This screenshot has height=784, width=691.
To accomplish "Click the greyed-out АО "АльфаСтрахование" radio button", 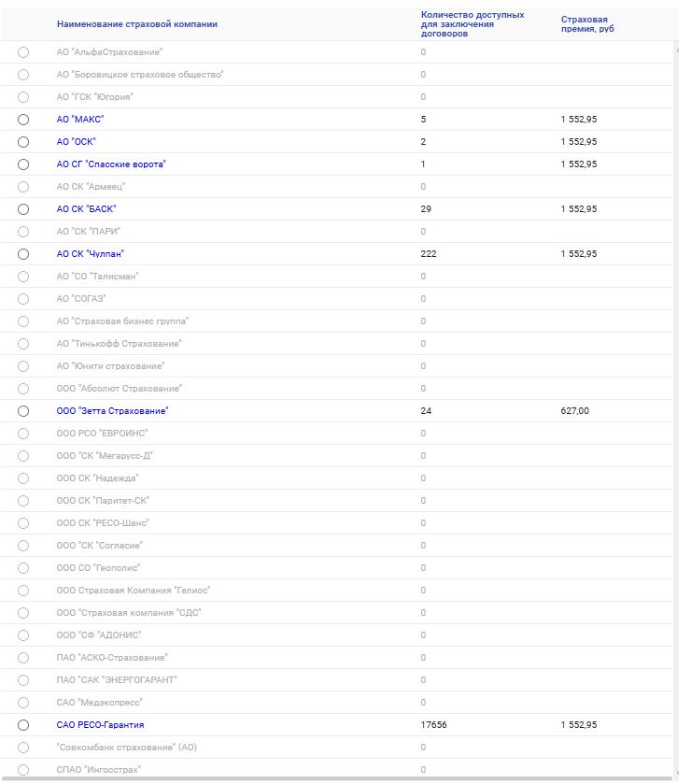I will [23, 52].
